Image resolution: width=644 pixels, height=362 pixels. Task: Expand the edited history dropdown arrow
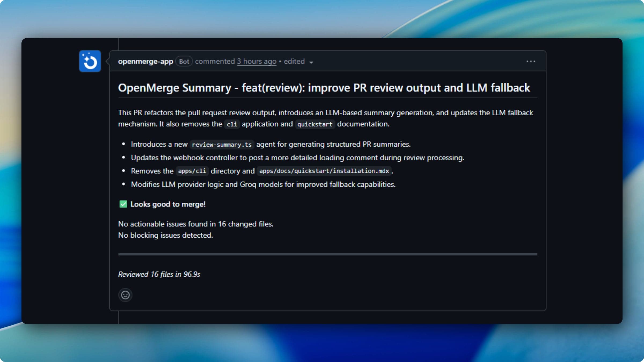tap(311, 62)
